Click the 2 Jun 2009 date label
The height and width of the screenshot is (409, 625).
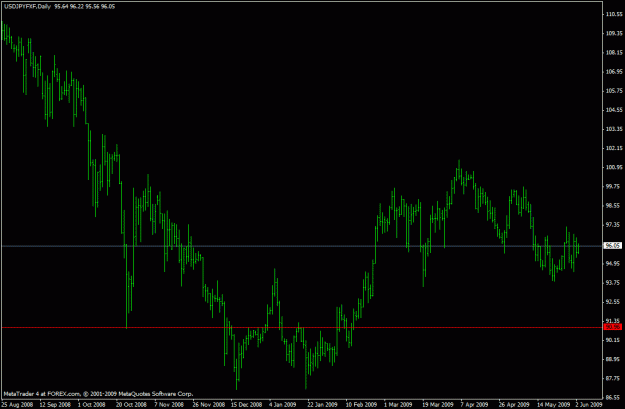pyautogui.click(x=589, y=405)
